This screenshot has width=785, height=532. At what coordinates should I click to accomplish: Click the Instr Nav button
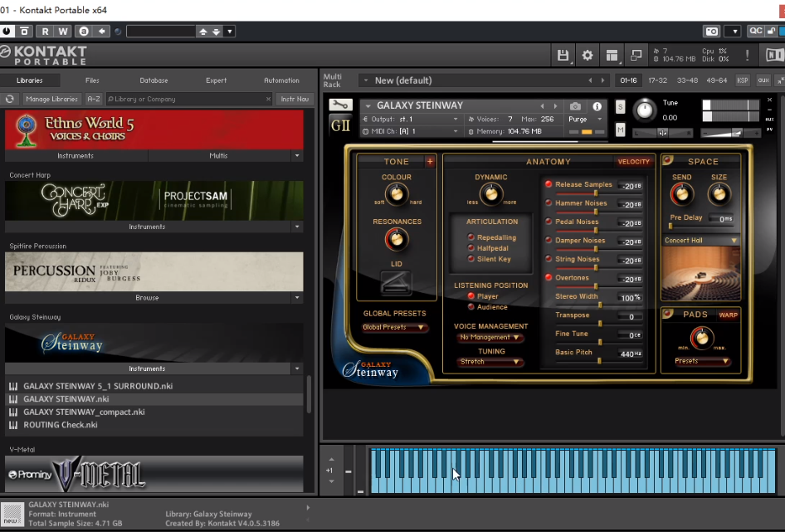295,100
